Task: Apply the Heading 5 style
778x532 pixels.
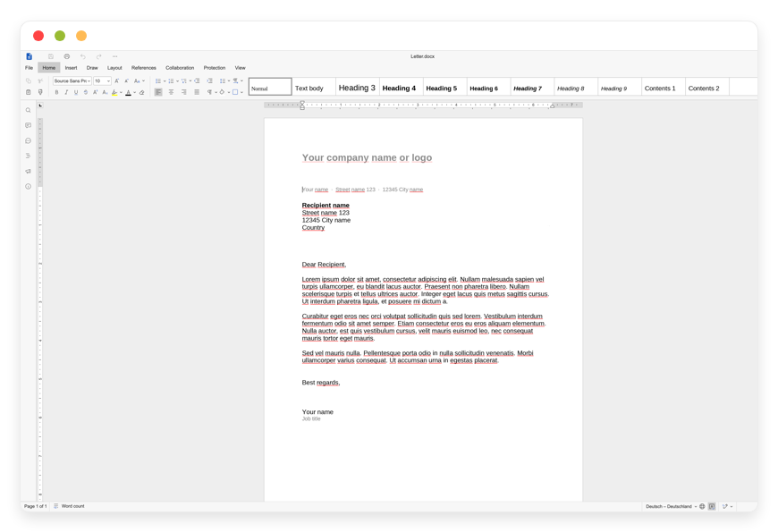Action: pyautogui.click(x=444, y=88)
